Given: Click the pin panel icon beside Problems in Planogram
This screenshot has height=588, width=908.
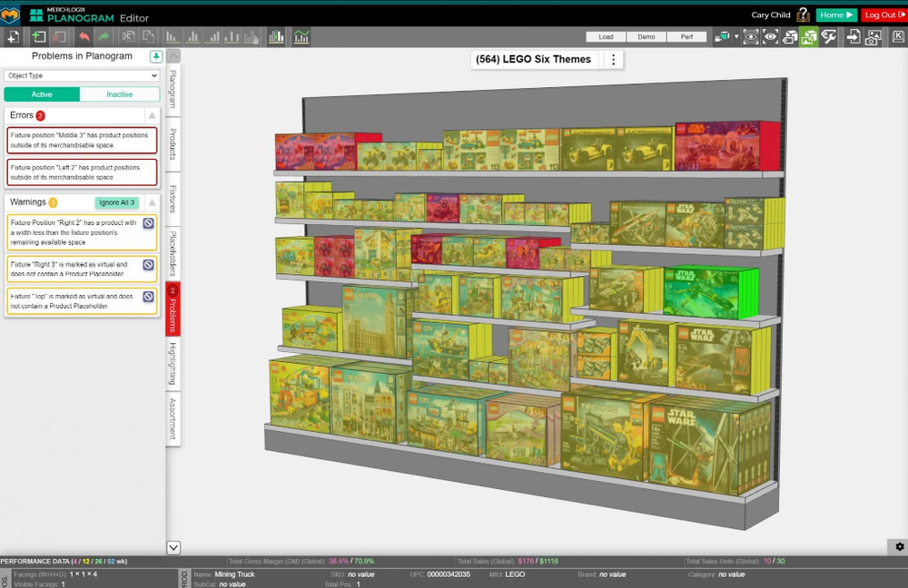Looking at the screenshot, I should pos(156,56).
